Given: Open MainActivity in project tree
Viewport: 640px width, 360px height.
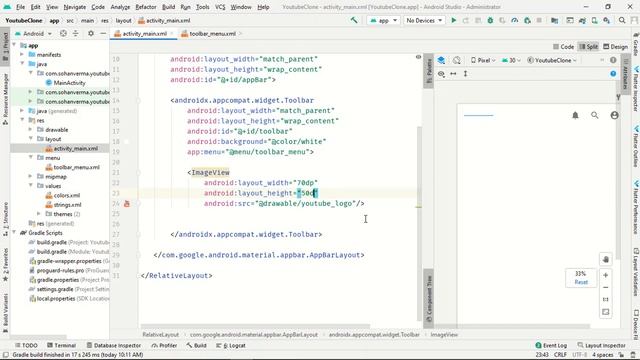Looking at the screenshot, I should pos(66,83).
